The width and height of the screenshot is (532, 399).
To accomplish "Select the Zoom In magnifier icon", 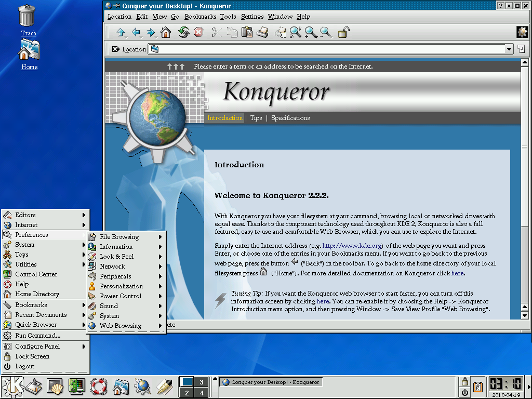I will point(309,32).
